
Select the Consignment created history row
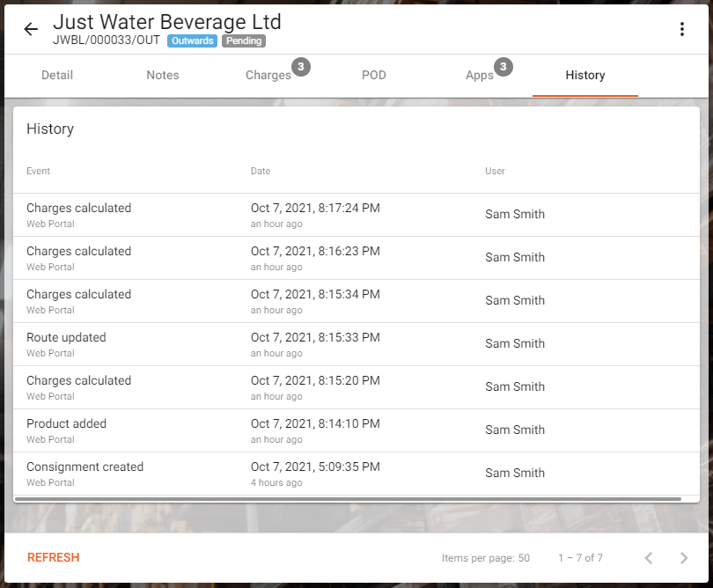pyautogui.click(x=356, y=474)
